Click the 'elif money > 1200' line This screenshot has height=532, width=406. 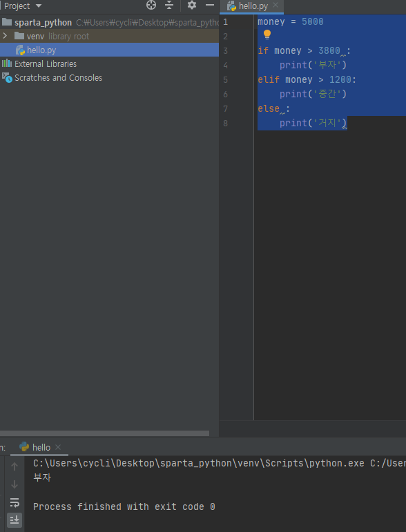(307, 80)
